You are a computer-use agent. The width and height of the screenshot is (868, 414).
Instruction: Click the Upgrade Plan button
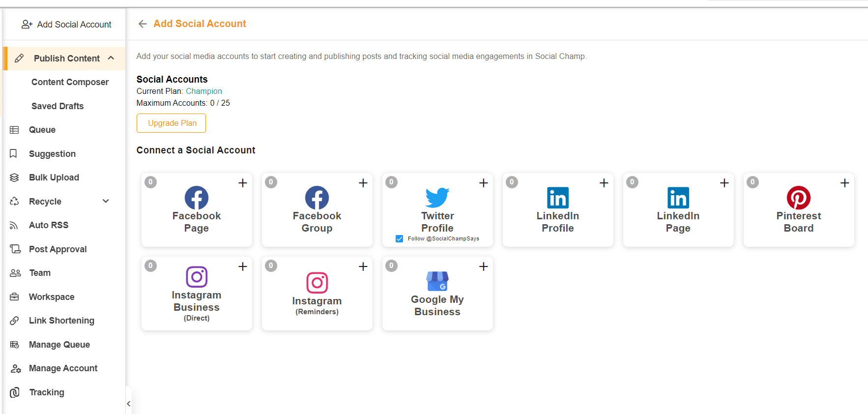tap(171, 123)
